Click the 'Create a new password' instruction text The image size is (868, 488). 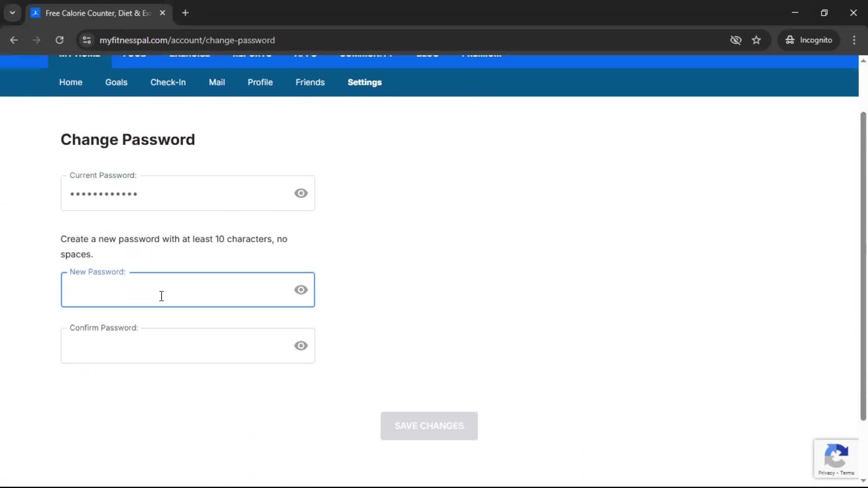click(174, 247)
